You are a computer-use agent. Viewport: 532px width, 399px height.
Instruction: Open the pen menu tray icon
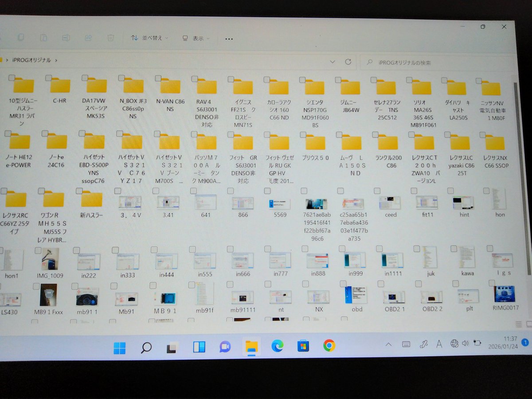pos(423,344)
